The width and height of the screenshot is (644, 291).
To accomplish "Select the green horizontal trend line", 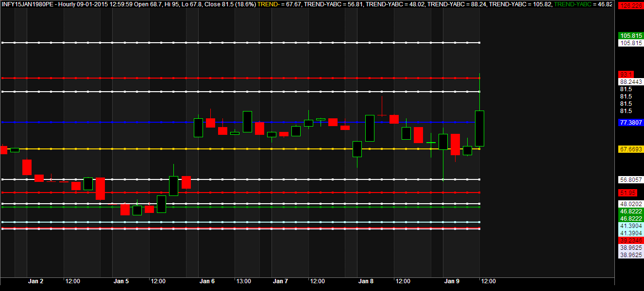I will (241, 207).
